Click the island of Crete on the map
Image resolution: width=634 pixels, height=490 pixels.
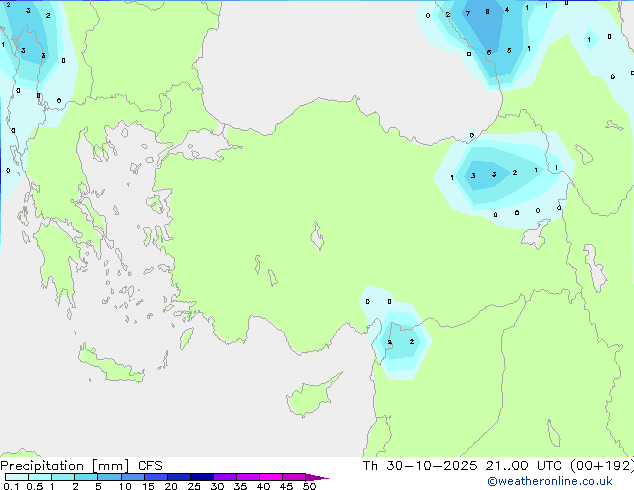click(111, 366)
